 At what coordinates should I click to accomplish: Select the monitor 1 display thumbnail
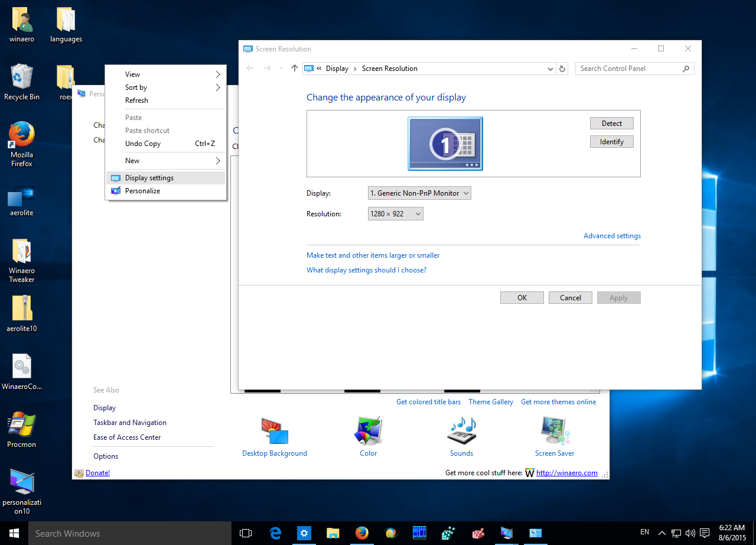445,144
